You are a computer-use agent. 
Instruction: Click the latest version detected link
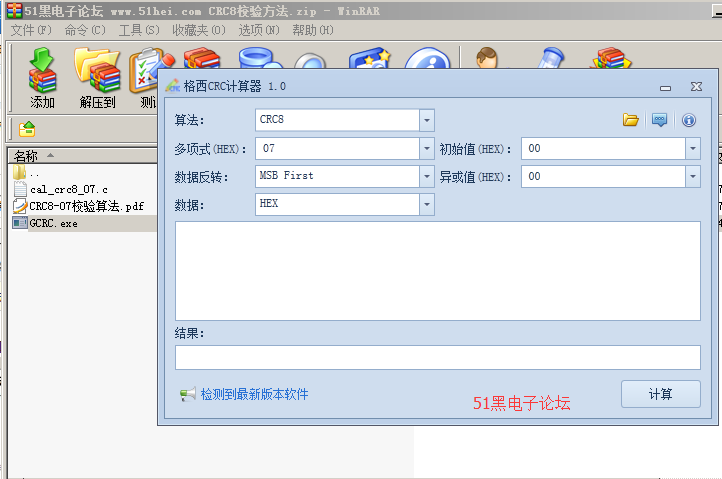(254, 395)
